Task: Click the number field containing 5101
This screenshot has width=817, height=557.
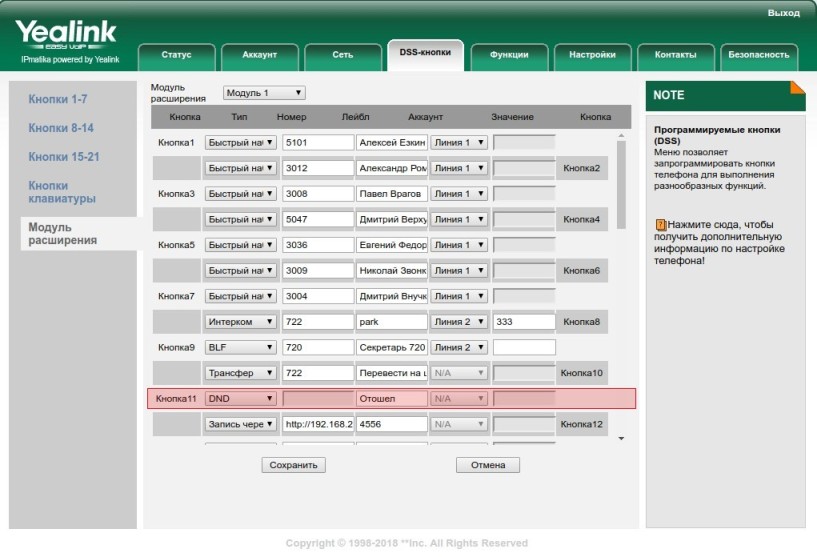Action: (318, 143)
